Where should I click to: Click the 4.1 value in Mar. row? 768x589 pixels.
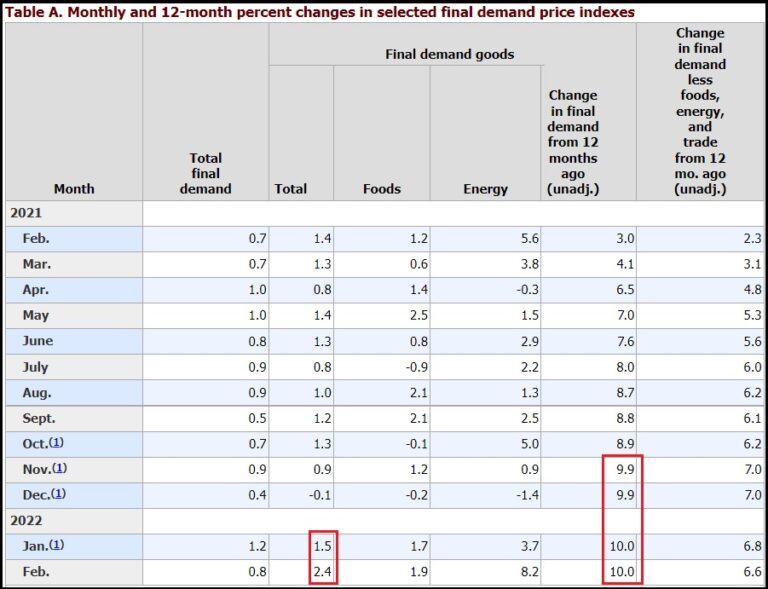625,264
